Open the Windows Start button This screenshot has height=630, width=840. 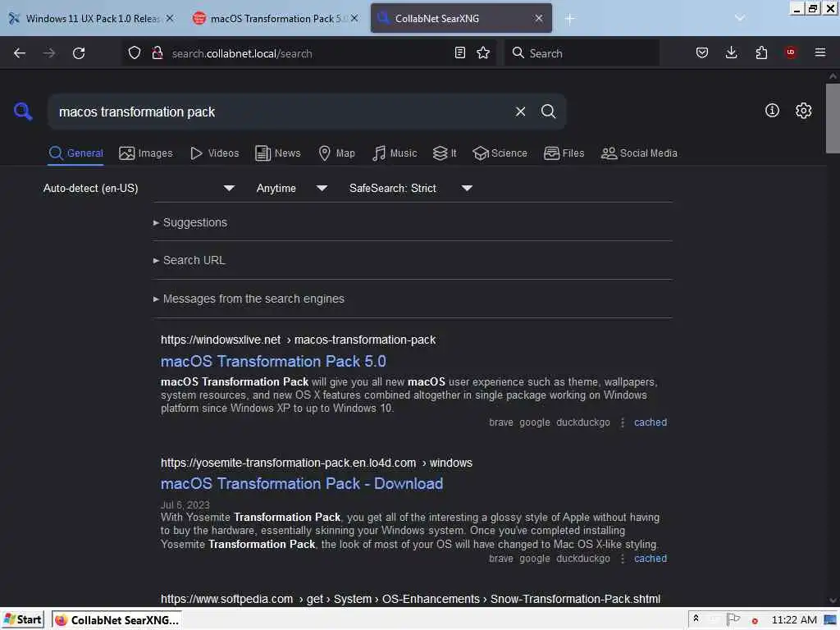click(22, 620)
